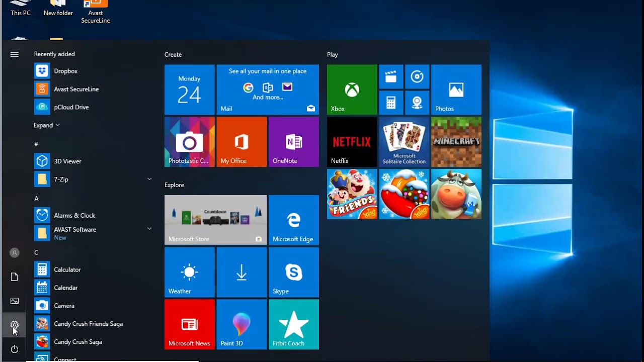This screenshot has width=644, height=362.
Task: Open the My Office tile
Action: [242, 142]
